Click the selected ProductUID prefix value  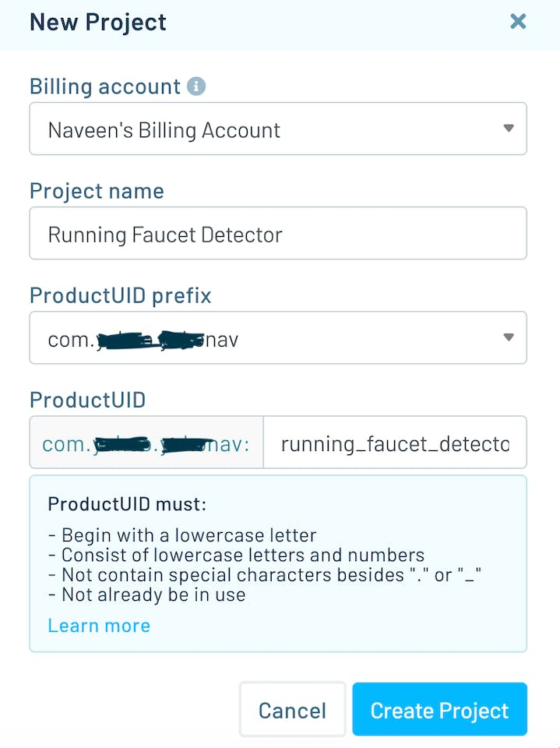tap(143, 339)
